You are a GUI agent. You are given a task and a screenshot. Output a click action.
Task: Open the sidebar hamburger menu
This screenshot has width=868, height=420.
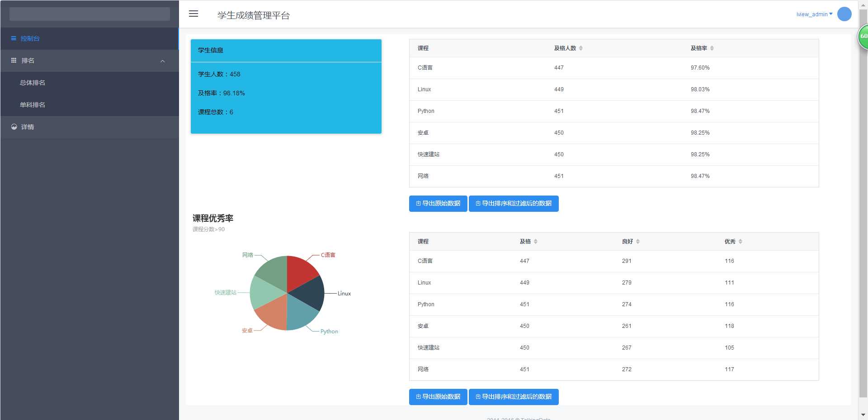tap(193, 14)
